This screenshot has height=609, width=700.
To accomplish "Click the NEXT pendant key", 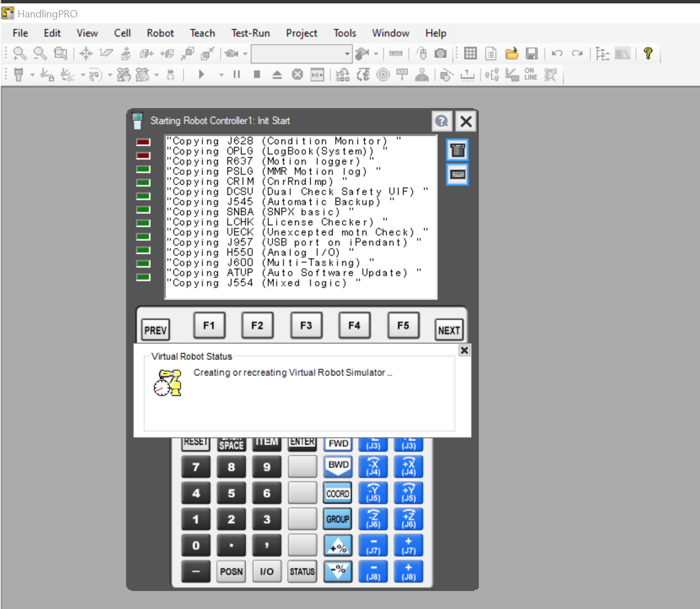I will pos(449,330).
